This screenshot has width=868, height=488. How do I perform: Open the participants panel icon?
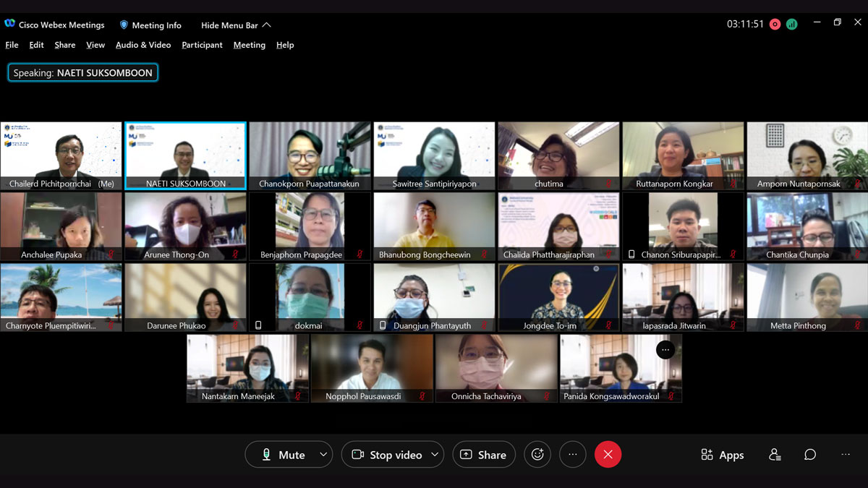pos(775,455)
